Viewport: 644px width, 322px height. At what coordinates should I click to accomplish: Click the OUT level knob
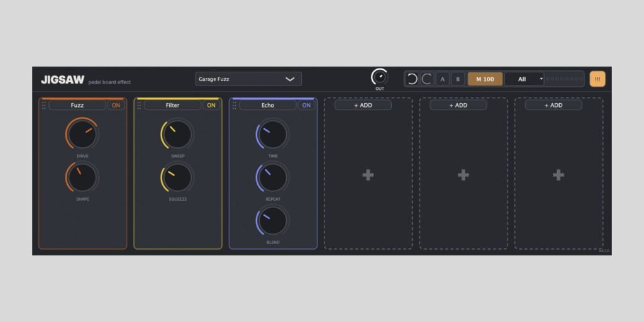click(379, 77)
